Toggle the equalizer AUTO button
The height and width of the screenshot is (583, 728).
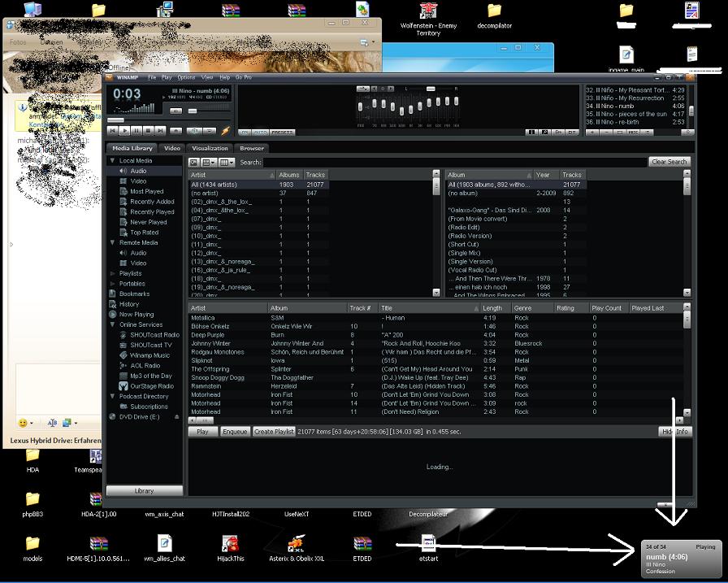click(x=260, y=132)
